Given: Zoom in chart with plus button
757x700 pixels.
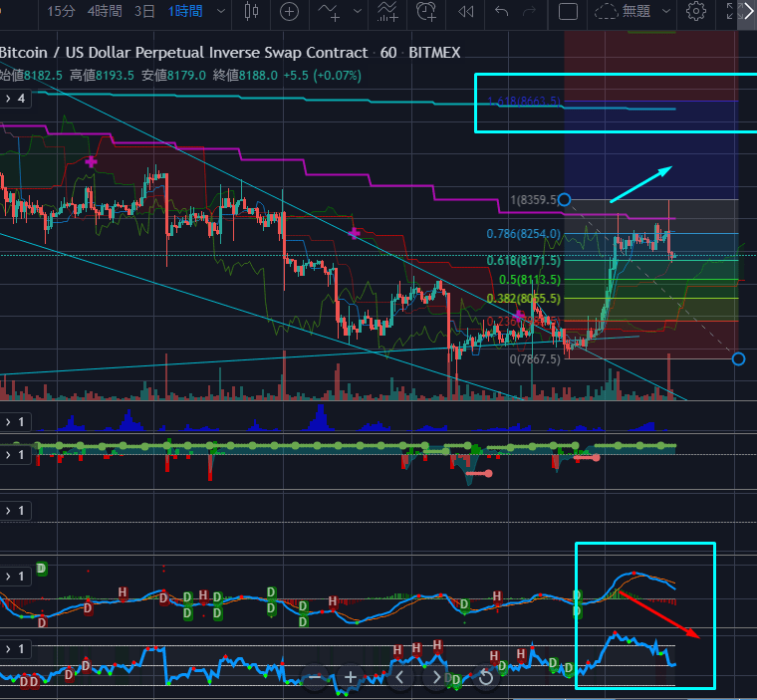Looking at the screenshot, I should 351,677.
